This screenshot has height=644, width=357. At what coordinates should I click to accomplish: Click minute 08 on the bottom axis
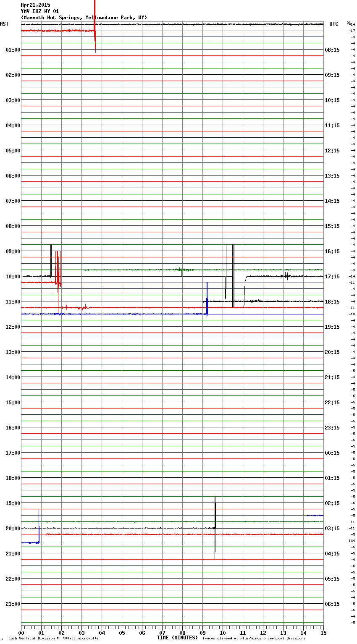(182, 633)
